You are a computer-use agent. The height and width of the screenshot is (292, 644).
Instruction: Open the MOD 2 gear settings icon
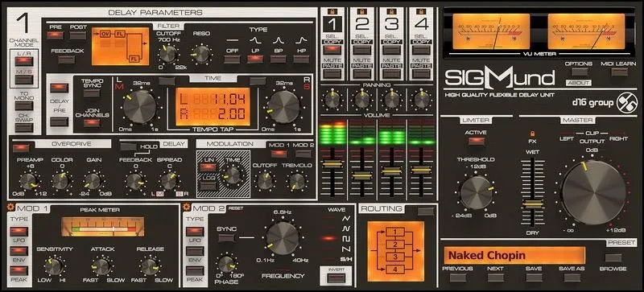coord(187,207)
